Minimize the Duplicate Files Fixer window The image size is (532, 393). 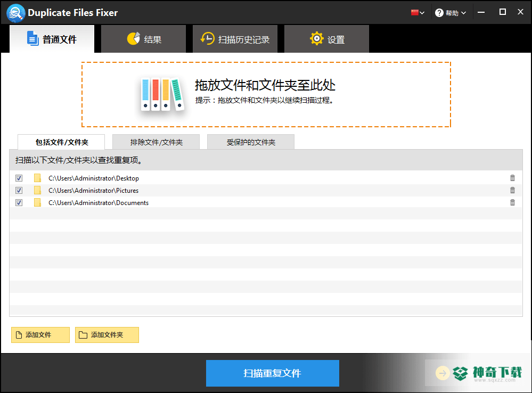click(481, 13)
